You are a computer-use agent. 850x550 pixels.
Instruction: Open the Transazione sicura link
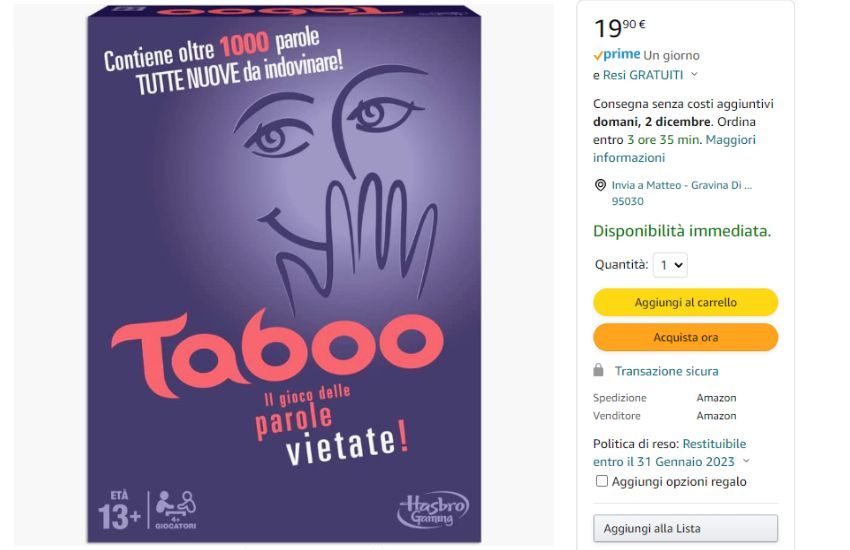click(x=666, y=371)
